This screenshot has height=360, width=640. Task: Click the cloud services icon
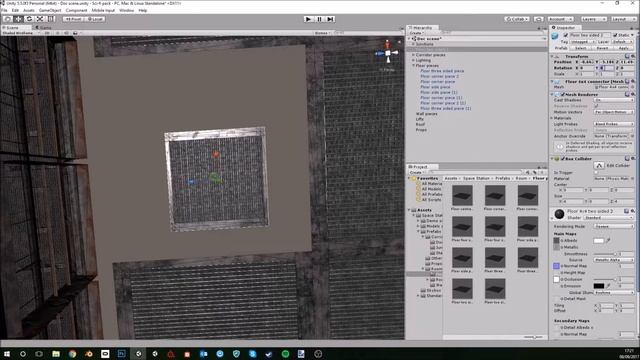(x=539, y=19)
